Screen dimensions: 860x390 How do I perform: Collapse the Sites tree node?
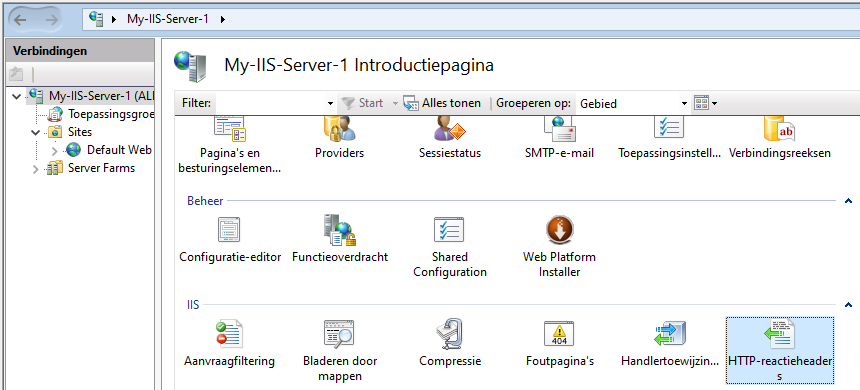coord(36,132)
